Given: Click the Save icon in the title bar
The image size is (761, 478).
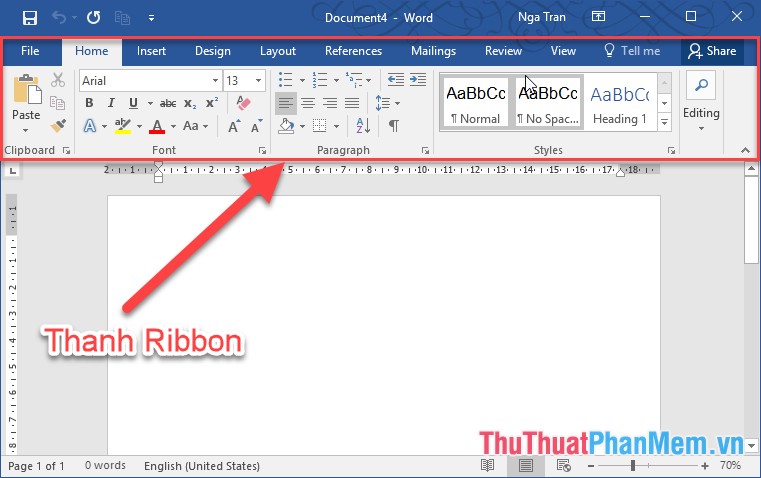Looking at the screenshot, I should point(30,18).
